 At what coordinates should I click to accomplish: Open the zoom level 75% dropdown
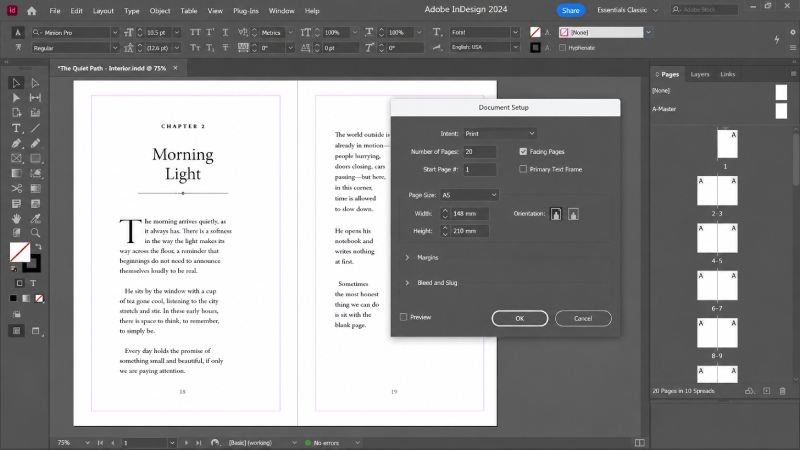87,443
